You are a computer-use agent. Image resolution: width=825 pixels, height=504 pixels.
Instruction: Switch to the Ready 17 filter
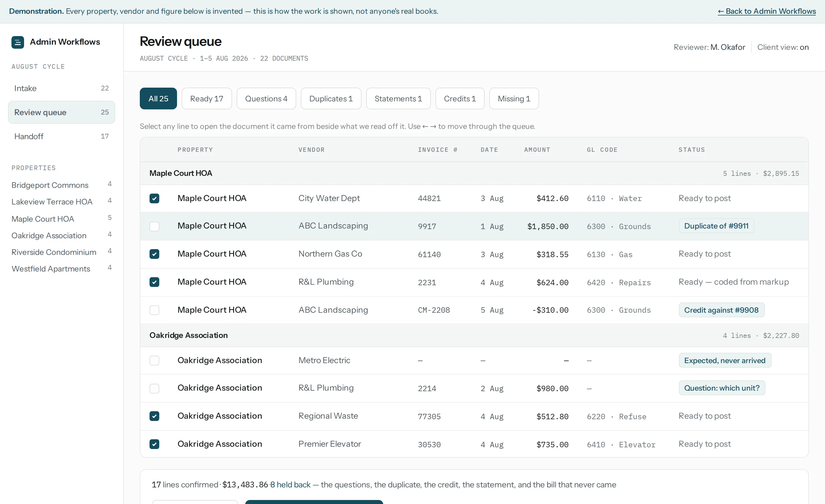[x=207, y=99]
